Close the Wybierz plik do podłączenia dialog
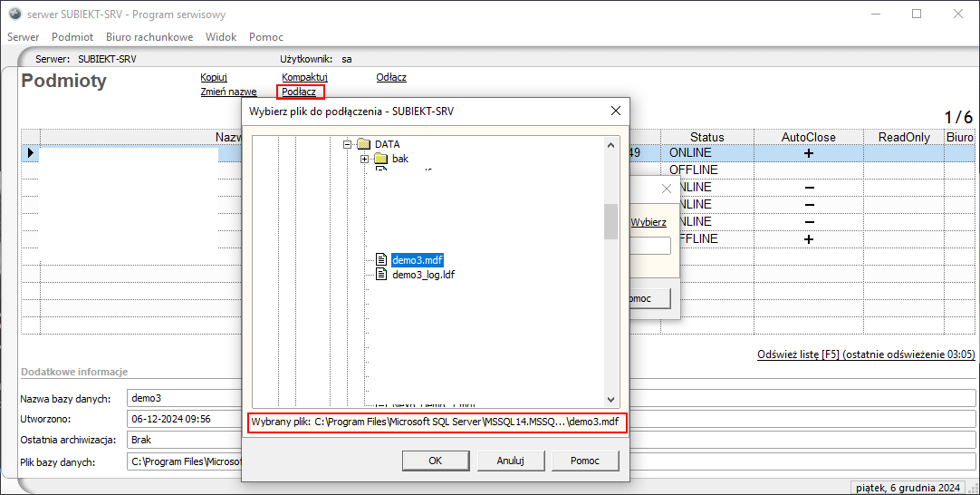980x495 pixels. 616,111
